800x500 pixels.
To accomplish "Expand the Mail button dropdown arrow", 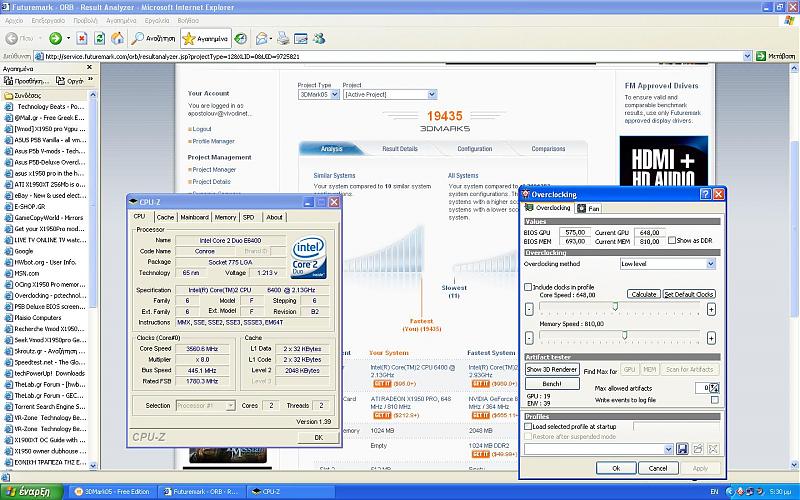I will pyautogui.click(x=271, y=38).
